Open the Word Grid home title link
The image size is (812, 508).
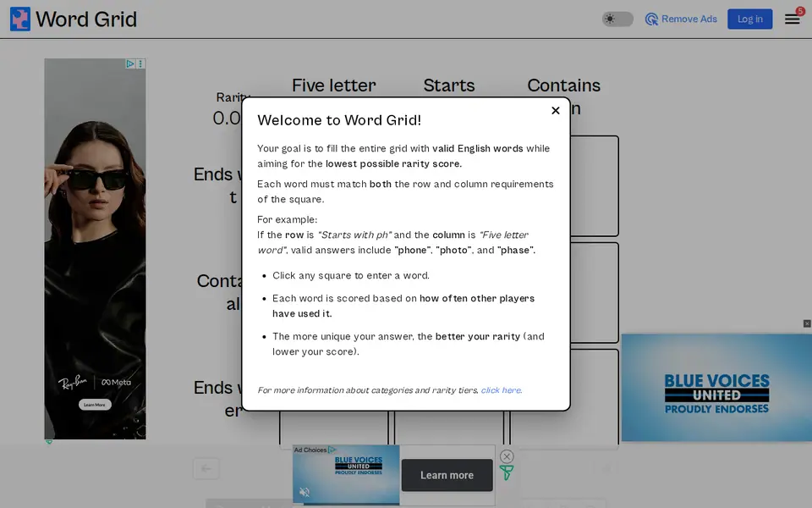click(86, 19)
